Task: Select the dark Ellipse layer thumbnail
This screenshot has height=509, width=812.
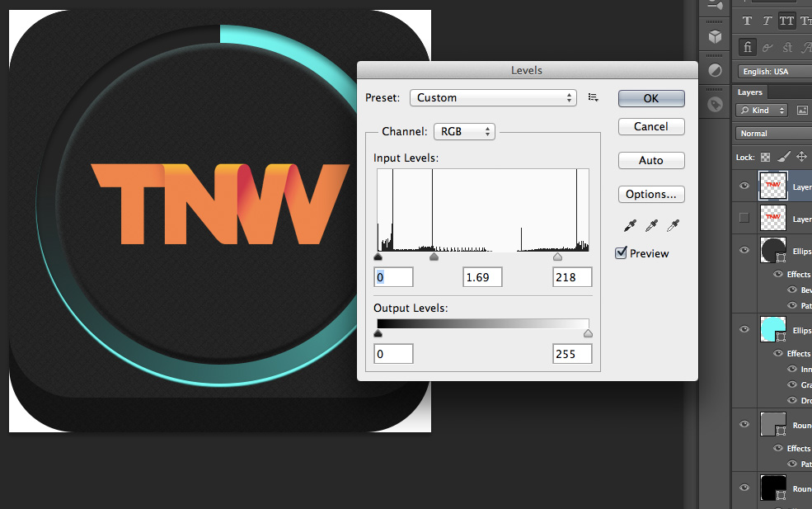Action: coord(773,250)
